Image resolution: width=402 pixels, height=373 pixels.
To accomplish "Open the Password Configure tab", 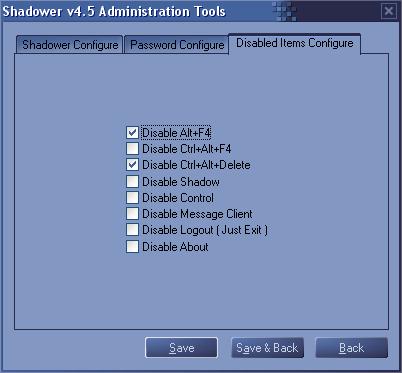I will [177, 45].
